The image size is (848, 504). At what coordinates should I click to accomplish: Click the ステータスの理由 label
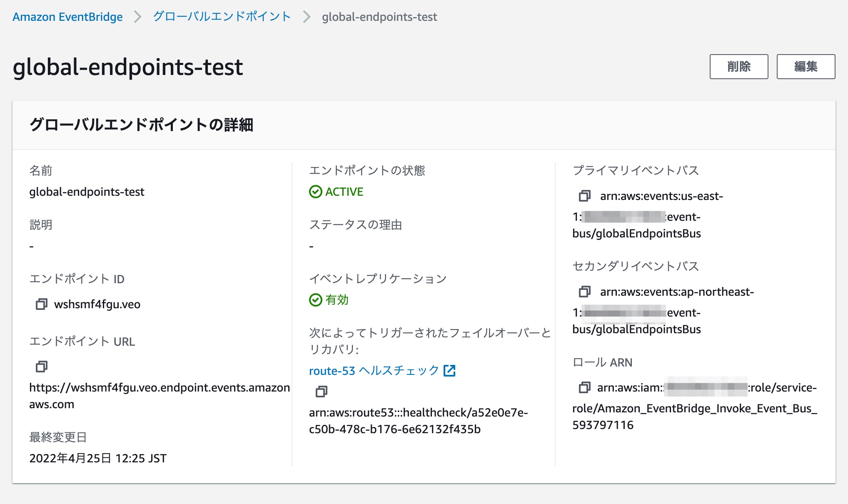(x=355, y=225)
